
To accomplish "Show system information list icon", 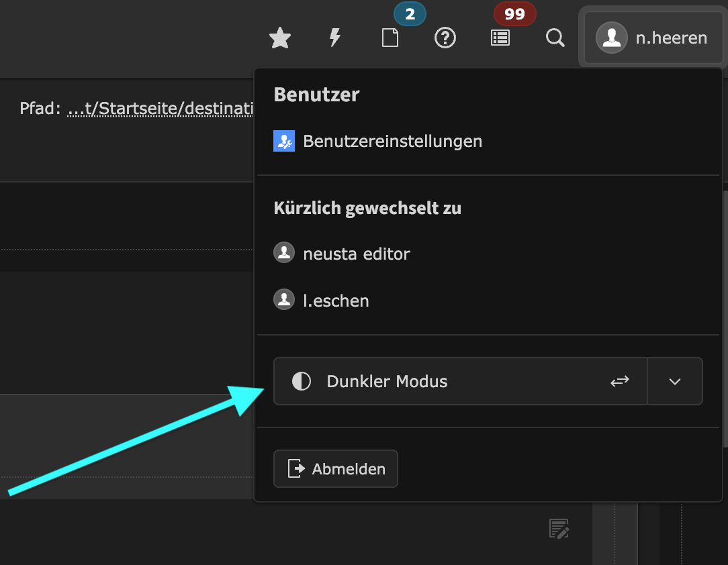I will coord(500,38).
